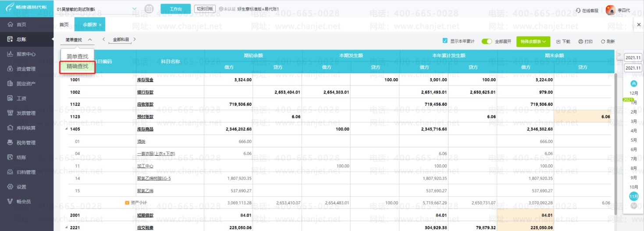Click down arrow circle below 11月
The height and width of the screenshot is (231, 644).
coord(633,205)
